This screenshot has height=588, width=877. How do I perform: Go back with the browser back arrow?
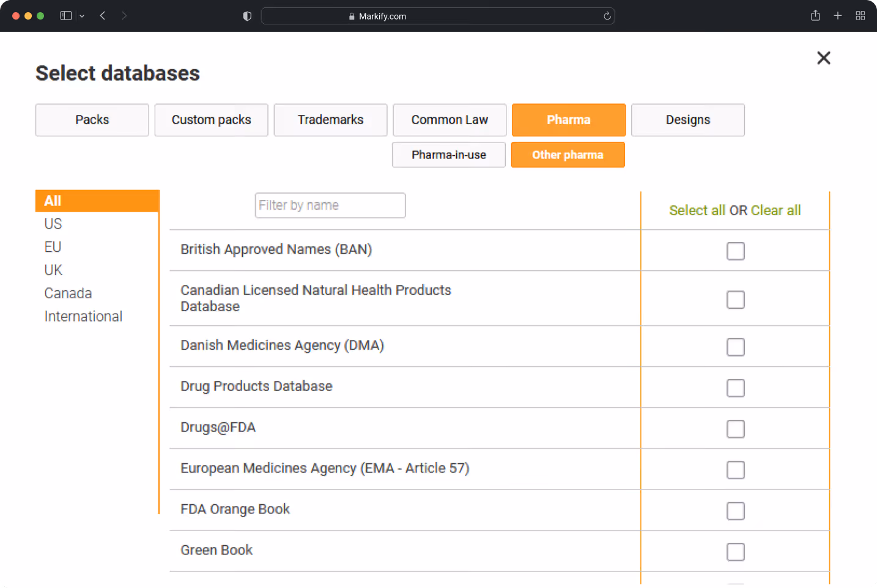103,16
